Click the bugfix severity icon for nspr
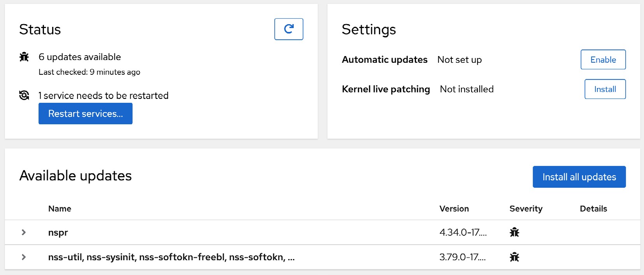This screenshot has height=275, width=644. coord(514,232)
